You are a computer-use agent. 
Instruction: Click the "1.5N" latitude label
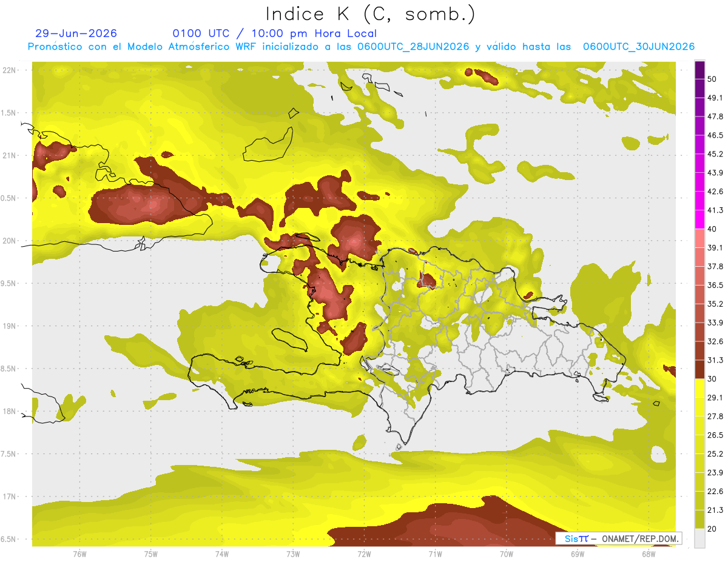click(x=8, y=113)
